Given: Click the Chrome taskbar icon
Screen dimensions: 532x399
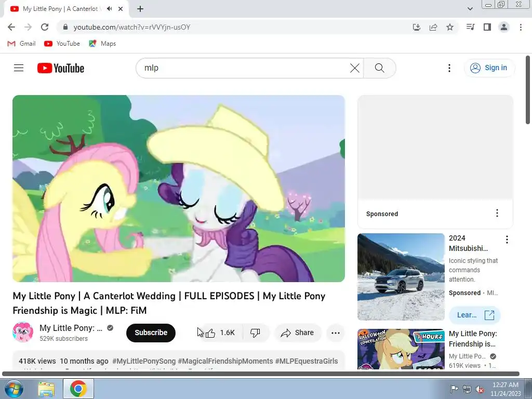Looking at the screenshot, I should click(x=78, y=389).
